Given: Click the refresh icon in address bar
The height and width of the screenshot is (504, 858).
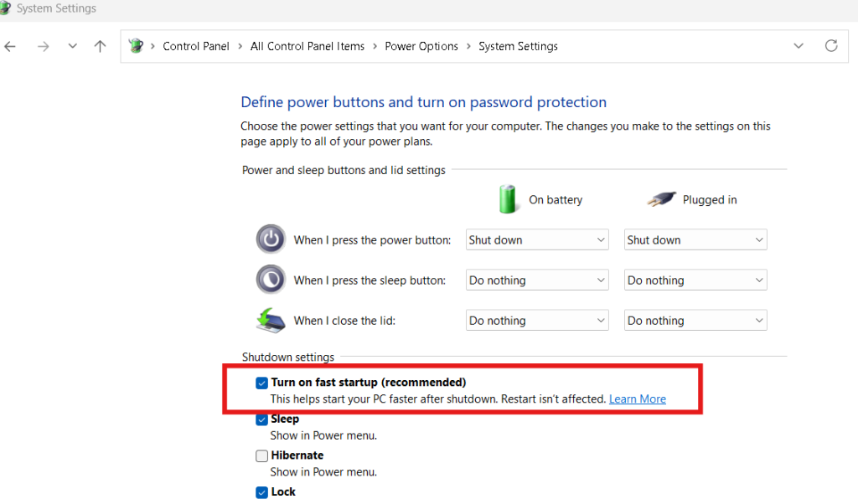Looking at the screenshot, I should [x=831, y=46].
